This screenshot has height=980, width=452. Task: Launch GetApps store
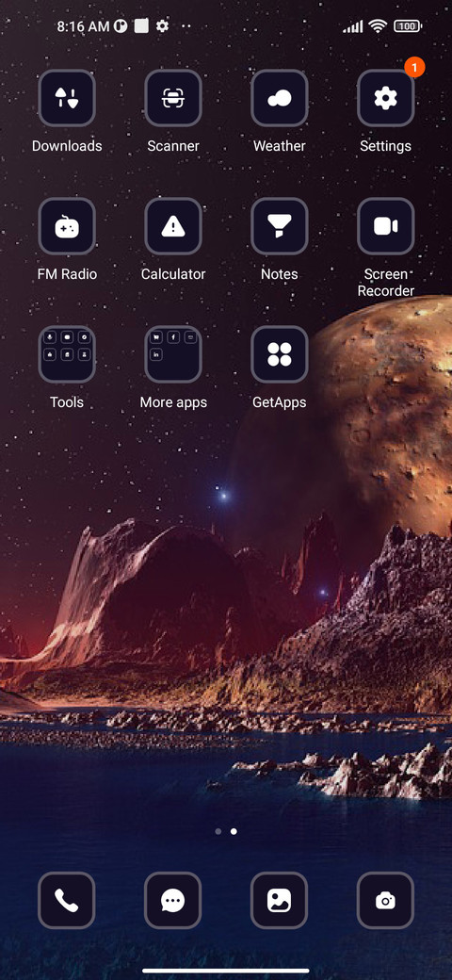click(279, 354)
